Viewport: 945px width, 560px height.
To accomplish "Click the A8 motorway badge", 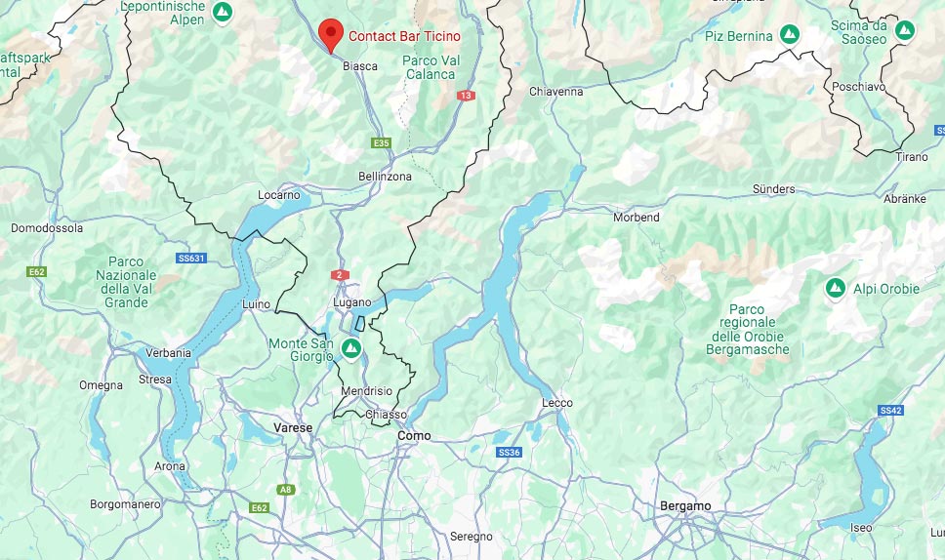I will [x=286, y=489].
